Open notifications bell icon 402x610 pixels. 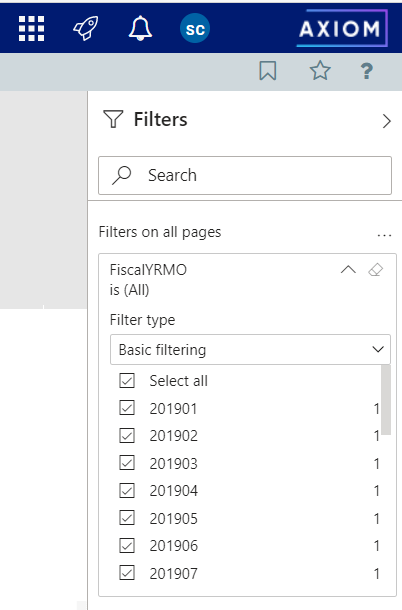click(140, 28)
